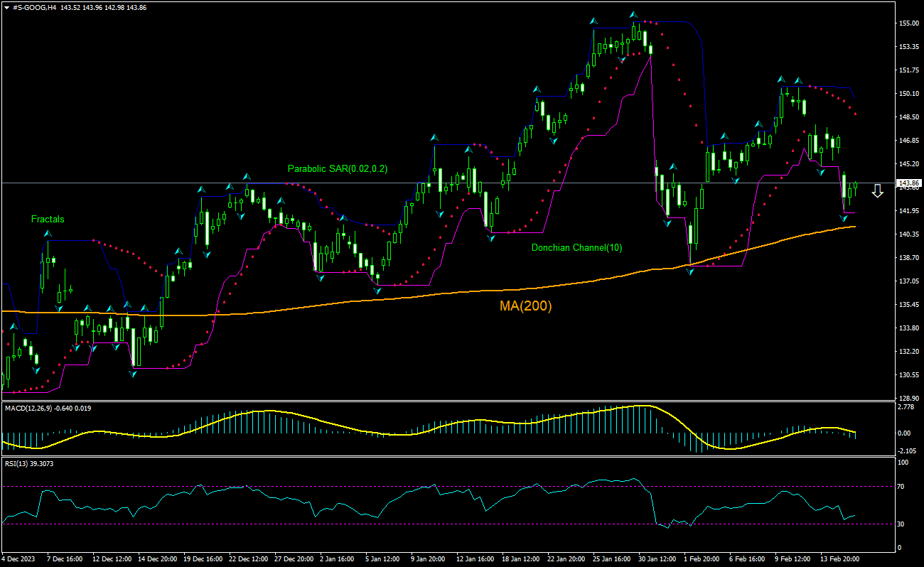Click the down fractal arrow at the 14 Dec low
The image size is (924, 567).
click(x=133, y=373)
